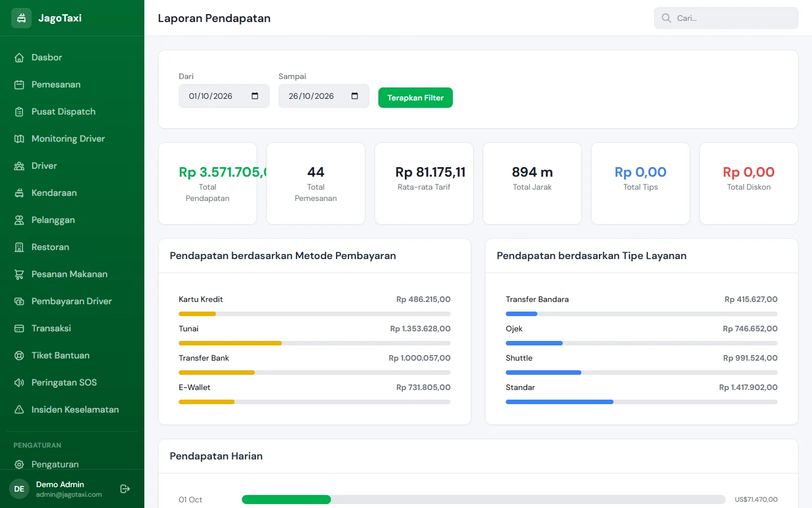Click the Shuttle amount Rp 991.524,00

point(751,358)
